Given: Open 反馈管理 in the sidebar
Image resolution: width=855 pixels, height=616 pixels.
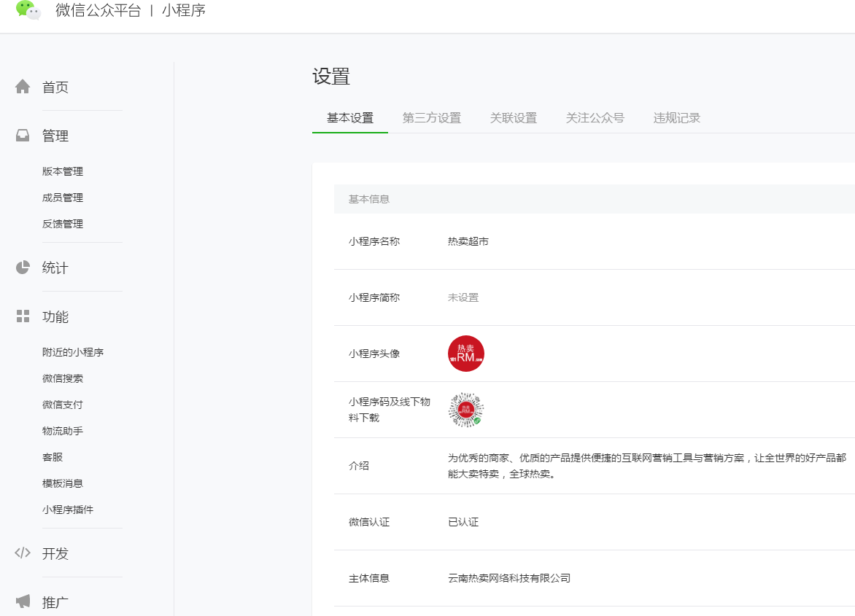Looking at the screenshot, I should (63, 223).
